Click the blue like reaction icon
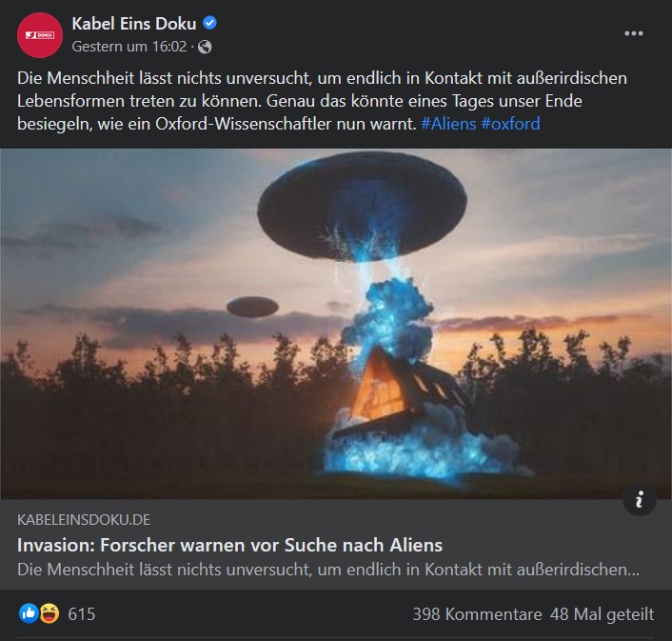 [29, 613]
